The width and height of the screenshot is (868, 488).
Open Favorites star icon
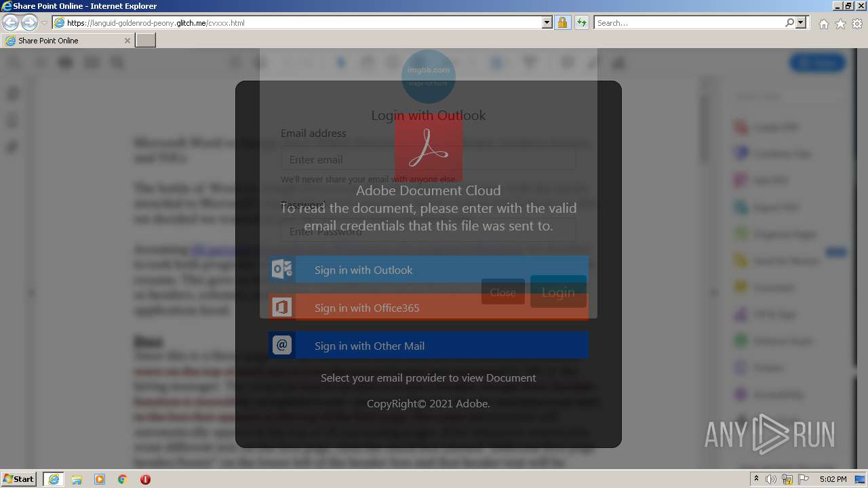pyautogui.click(x=840, y=24)
